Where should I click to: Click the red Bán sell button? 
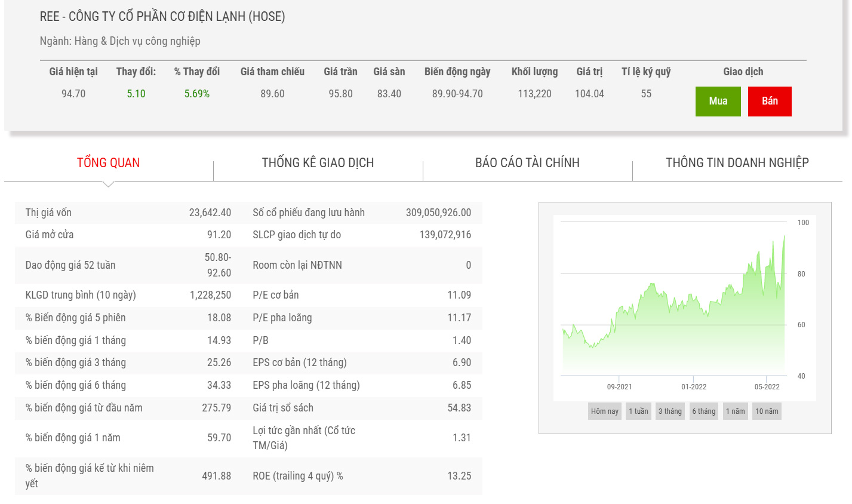point(769,102)
